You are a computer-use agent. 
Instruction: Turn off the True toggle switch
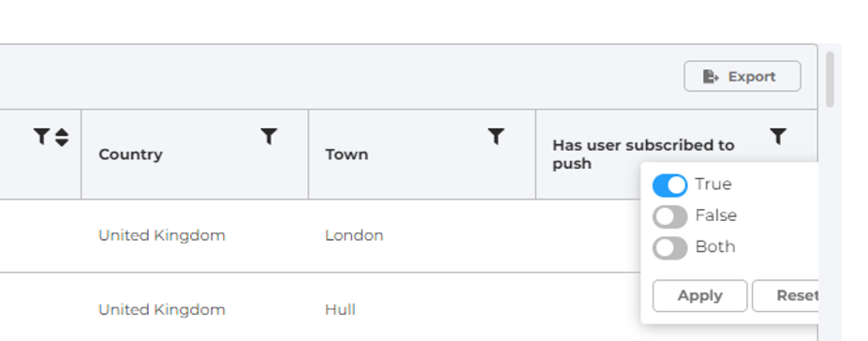pos(669,185)
